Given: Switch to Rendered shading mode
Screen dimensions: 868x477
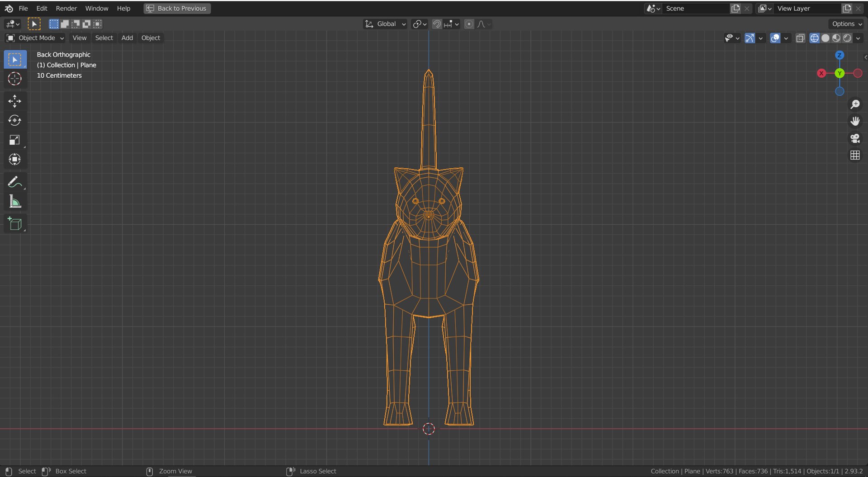Looking at the screenshot, I should (x=847, y=38).
